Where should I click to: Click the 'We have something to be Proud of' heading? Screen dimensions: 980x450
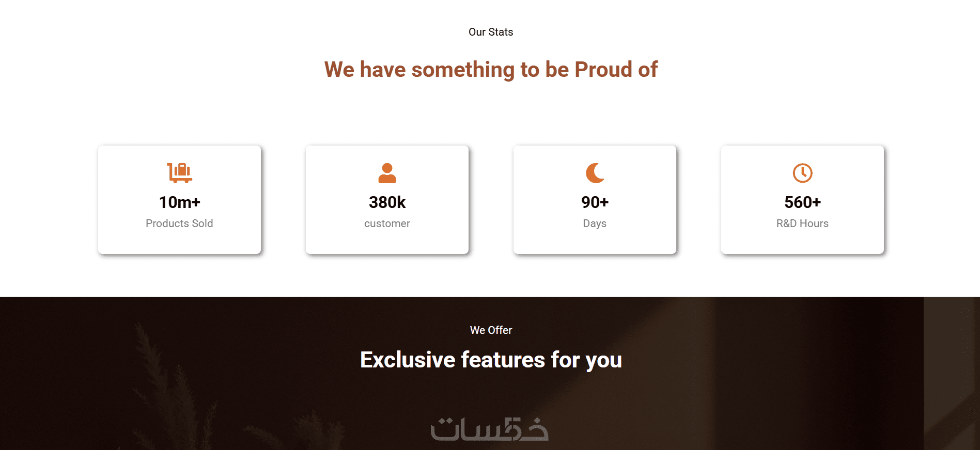click(x=491, y=70)
